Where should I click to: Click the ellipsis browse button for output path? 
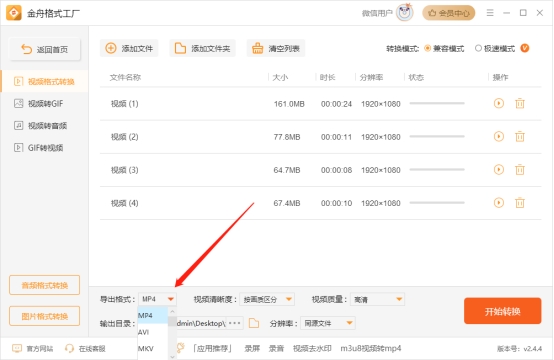pos(235,323)
